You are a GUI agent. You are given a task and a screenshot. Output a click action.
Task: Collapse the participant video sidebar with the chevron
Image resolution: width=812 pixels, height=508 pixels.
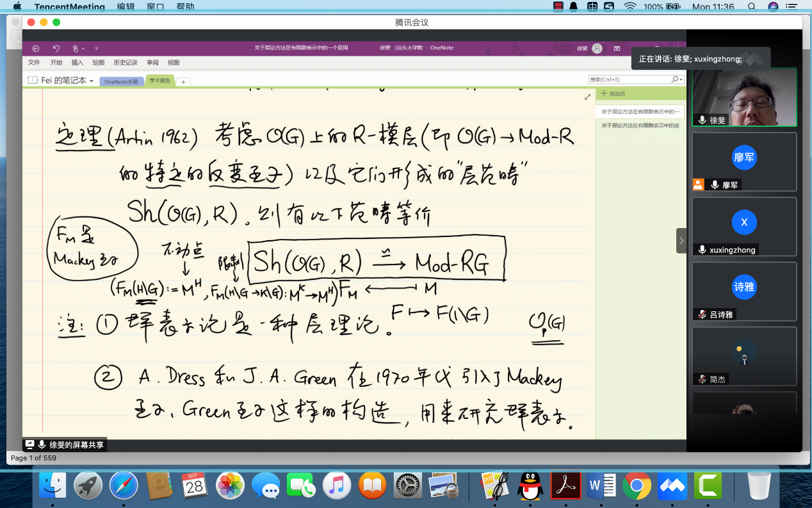click(x=681, y=241)
